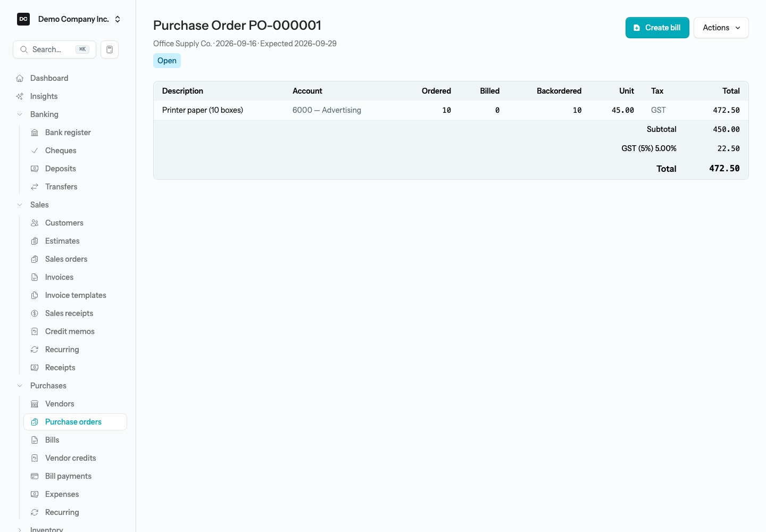
Task: Click the Receipts banknote icon
Action: click(x=35, y=368)
